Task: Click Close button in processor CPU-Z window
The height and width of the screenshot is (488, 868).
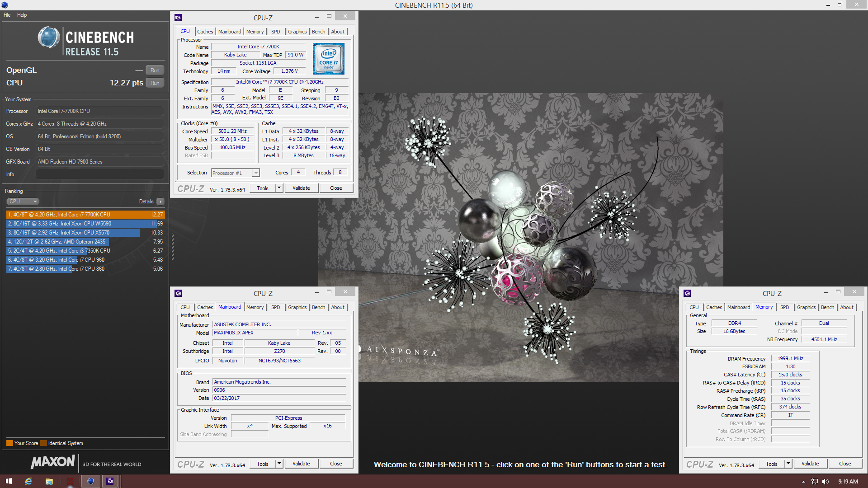Action: [336, 188]
